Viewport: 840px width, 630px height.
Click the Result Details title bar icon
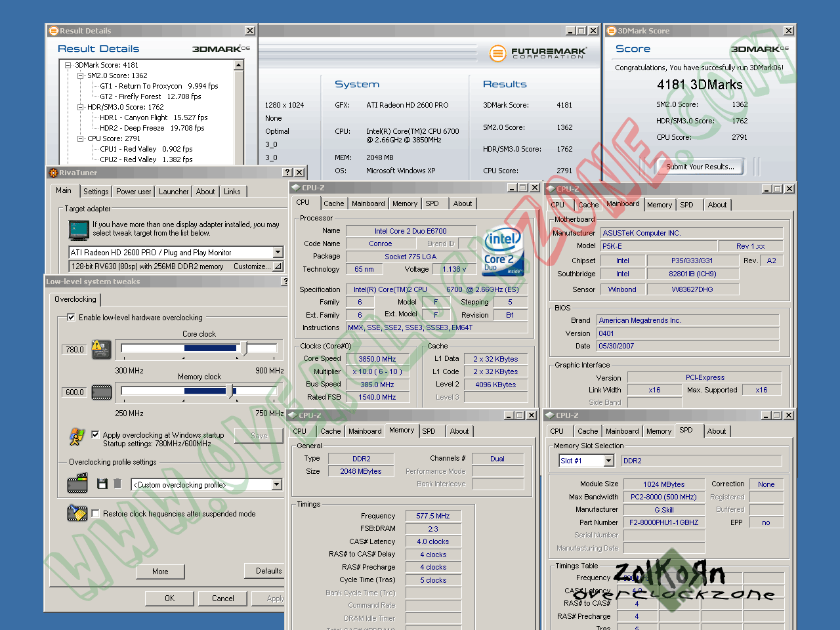(54, 31)
